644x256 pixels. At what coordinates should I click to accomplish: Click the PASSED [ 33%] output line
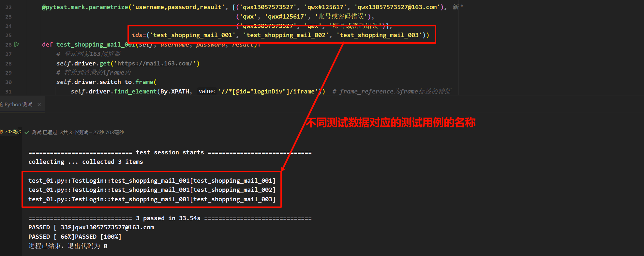pyautogui.click(x=91, y=227)
